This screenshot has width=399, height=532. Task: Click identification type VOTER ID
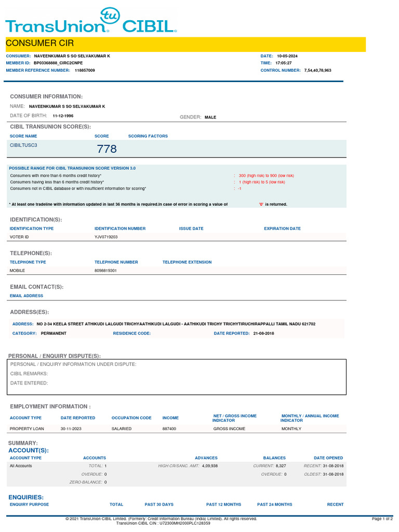pos(19,237)
